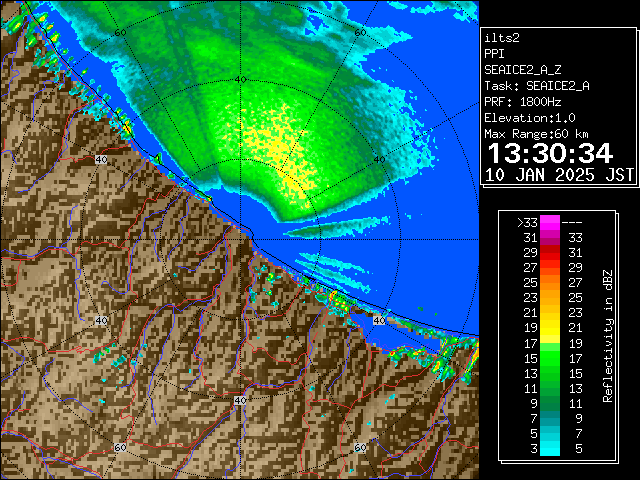Pick the orange legend swatch between 25 and 27
This screenshot has height=480, width=640.
[550, 283]
